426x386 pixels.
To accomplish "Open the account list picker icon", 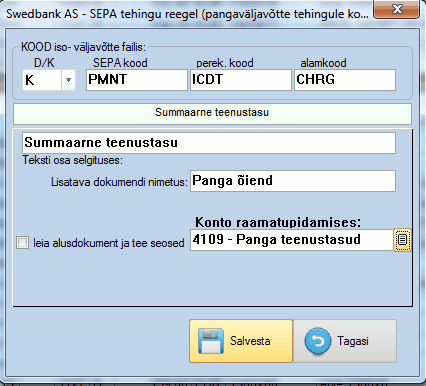I will pos(403,240).
